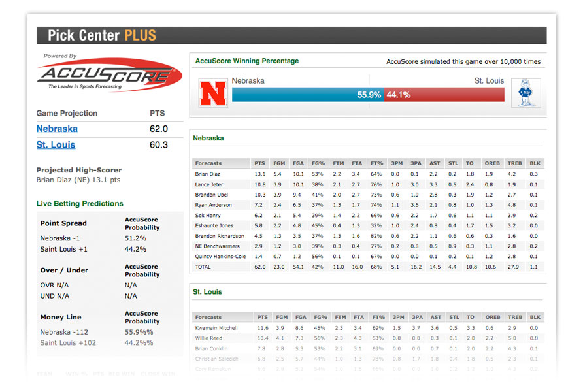Screen dimensions: 583x392
Task: Click the Nebraska table AST column header
Action: [x=435, y=163]
